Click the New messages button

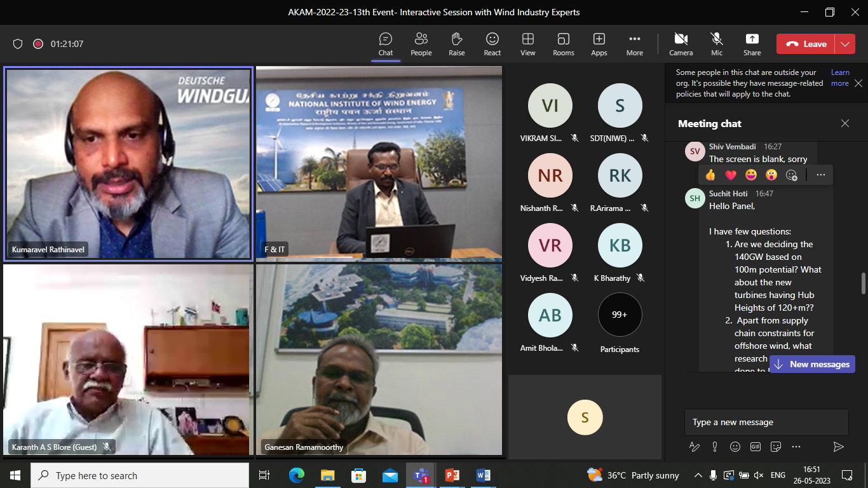click(812, 364)
